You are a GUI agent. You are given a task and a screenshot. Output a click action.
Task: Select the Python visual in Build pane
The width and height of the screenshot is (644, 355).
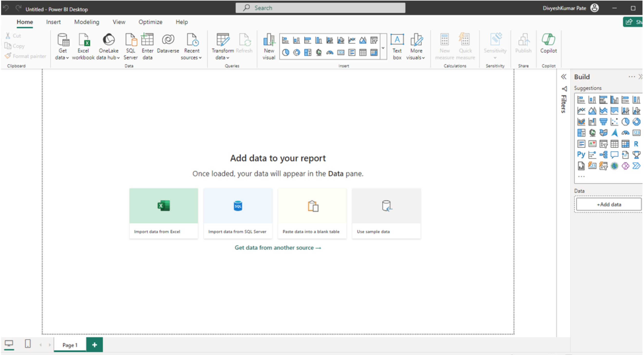coord(581,155)
